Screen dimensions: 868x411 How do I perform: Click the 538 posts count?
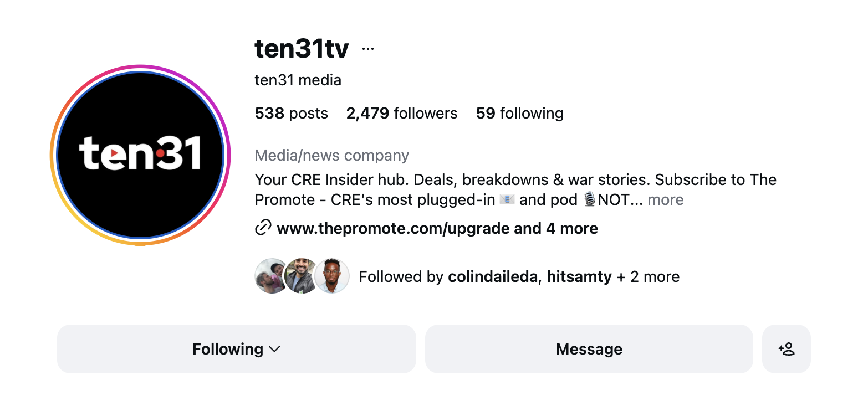click(291, 113)
